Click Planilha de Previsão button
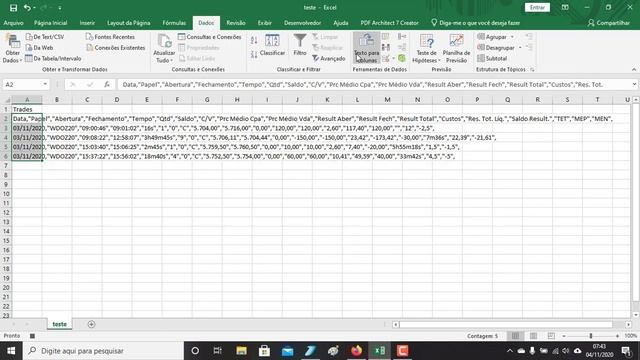 [456, 49]
